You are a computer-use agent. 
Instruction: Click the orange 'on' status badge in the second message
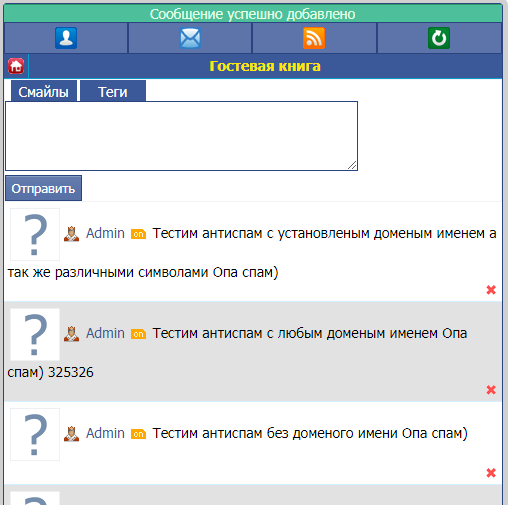click(x=138, y=334)
